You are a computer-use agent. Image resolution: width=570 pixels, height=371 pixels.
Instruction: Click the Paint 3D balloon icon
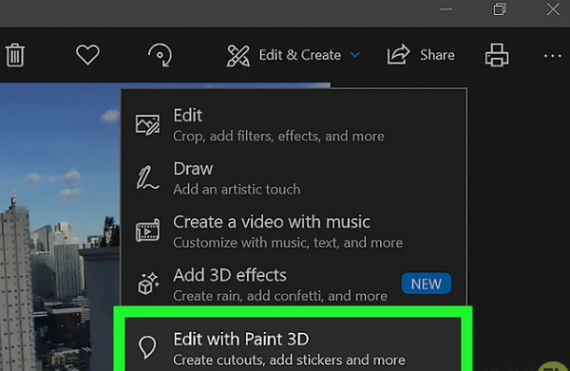147,347
